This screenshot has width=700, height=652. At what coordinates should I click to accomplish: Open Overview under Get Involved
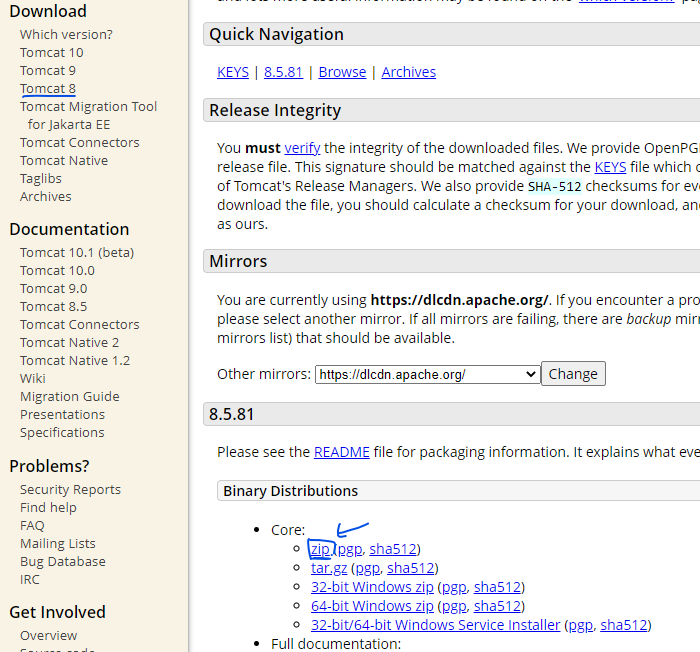pyautogui.click(x=48, y=635)
